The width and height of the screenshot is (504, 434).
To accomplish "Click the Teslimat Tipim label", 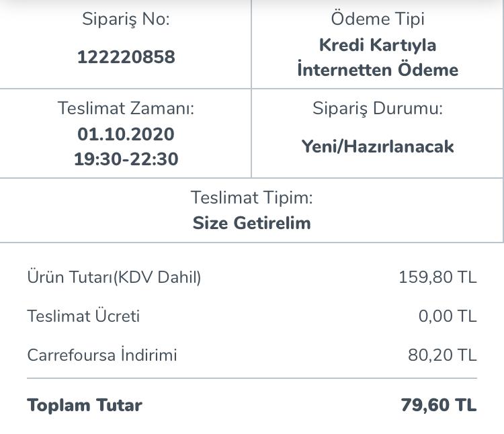I will (x=252, y=198).
